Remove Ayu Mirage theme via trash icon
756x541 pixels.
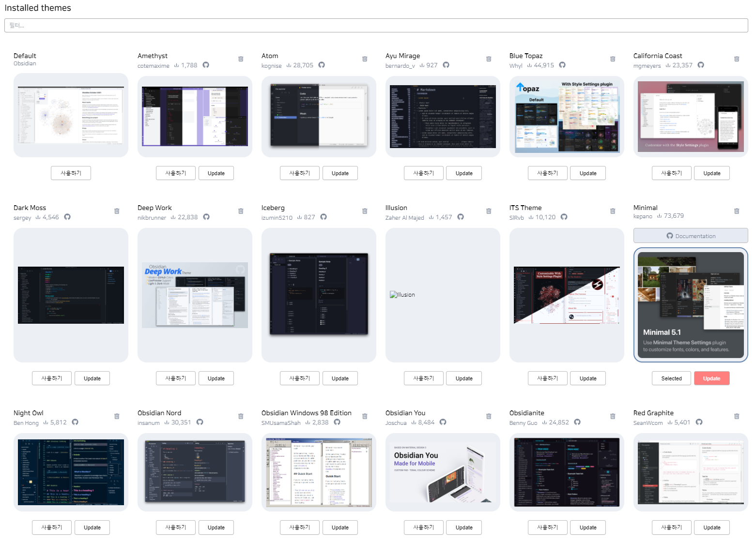(489, 59)
